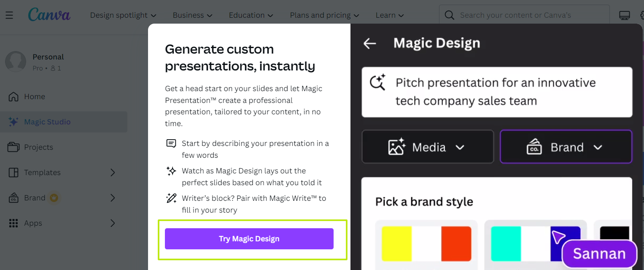Click the Apps grid icon
Viewport: 644px width, 270px height.
point(13,223)
